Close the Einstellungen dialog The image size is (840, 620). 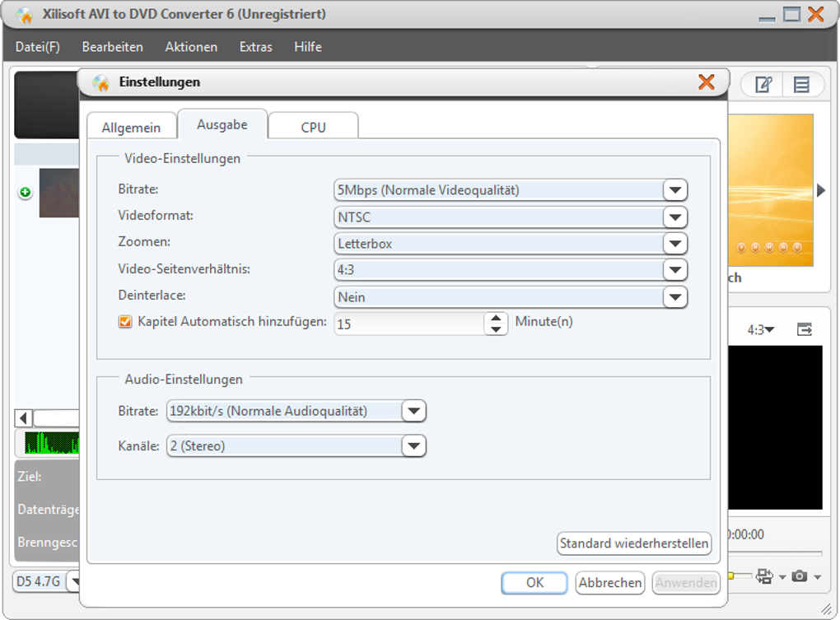click(x=707, y=82)
